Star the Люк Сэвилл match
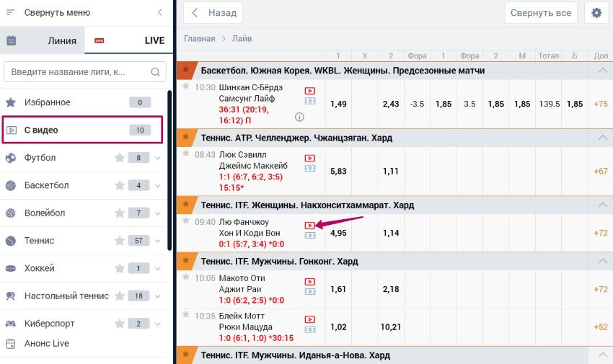 tap(185, 154)
